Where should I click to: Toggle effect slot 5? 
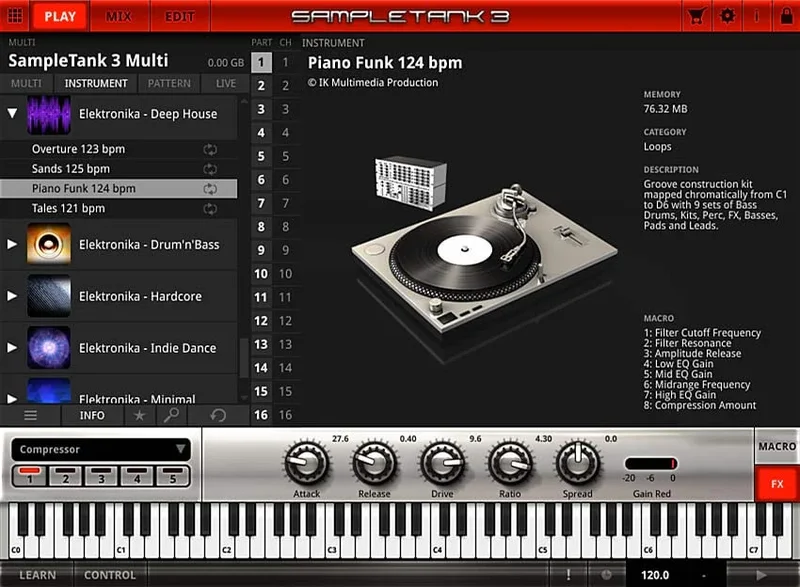coord(172,475)
